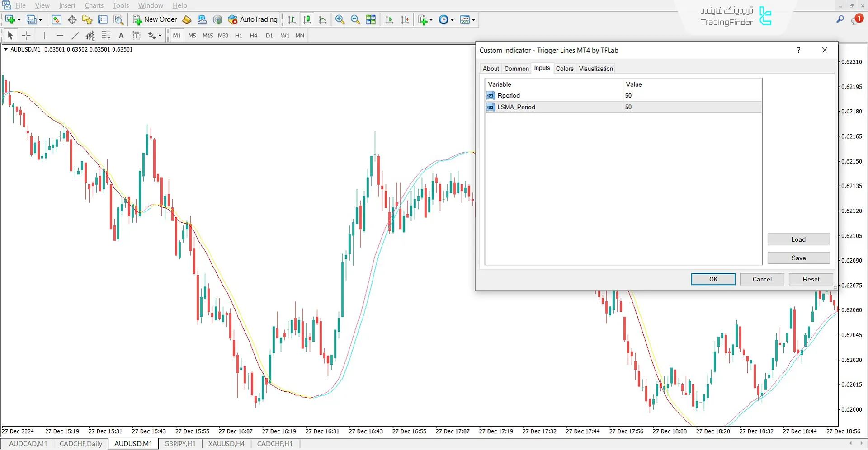Click OK to apply indicator settings
The image size is (868, 450).
point(713,279)
